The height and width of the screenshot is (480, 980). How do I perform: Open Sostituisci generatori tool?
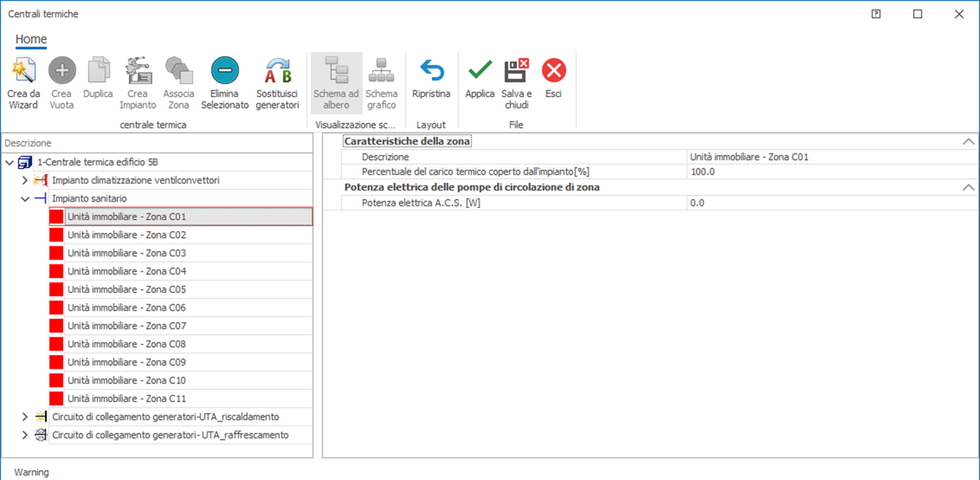tap(277, 72)
